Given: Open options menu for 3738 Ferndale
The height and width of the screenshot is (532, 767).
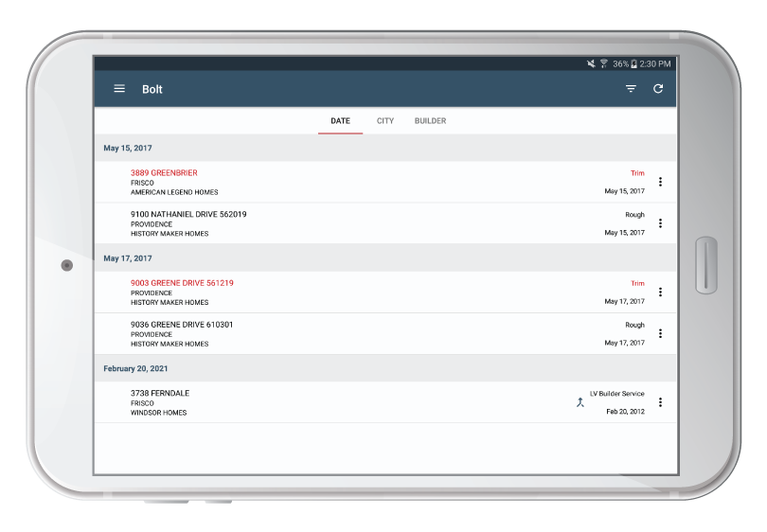Looking at the screenshot, I should pyautogui.click(x=660, y=402).
